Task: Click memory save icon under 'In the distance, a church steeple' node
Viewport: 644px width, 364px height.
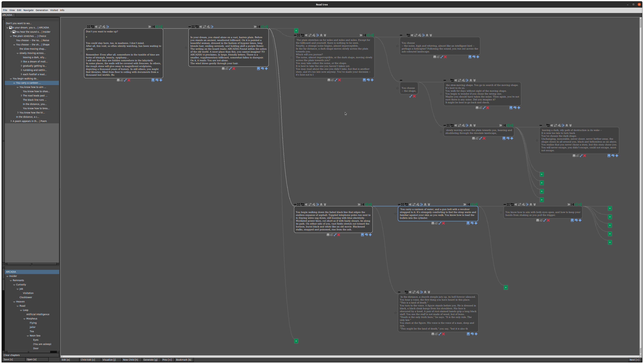Action: [x=468, y=334]
